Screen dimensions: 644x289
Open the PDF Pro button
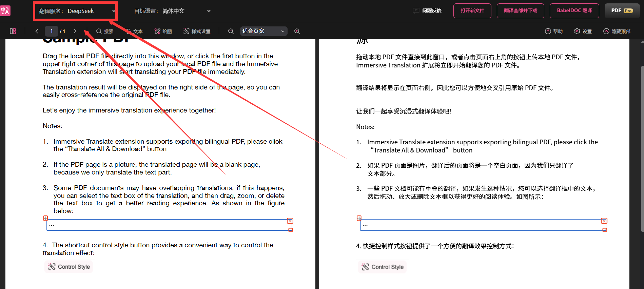(x=622, y=11)
